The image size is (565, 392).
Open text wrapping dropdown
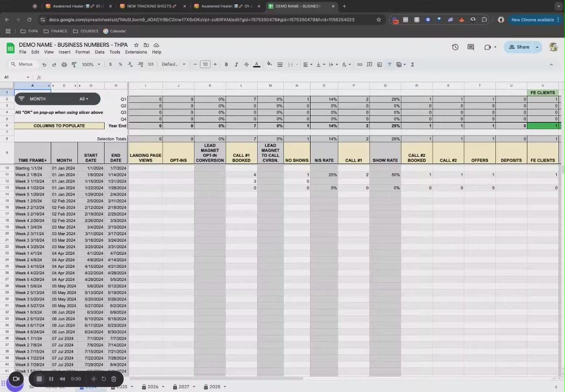click(333, 64)
